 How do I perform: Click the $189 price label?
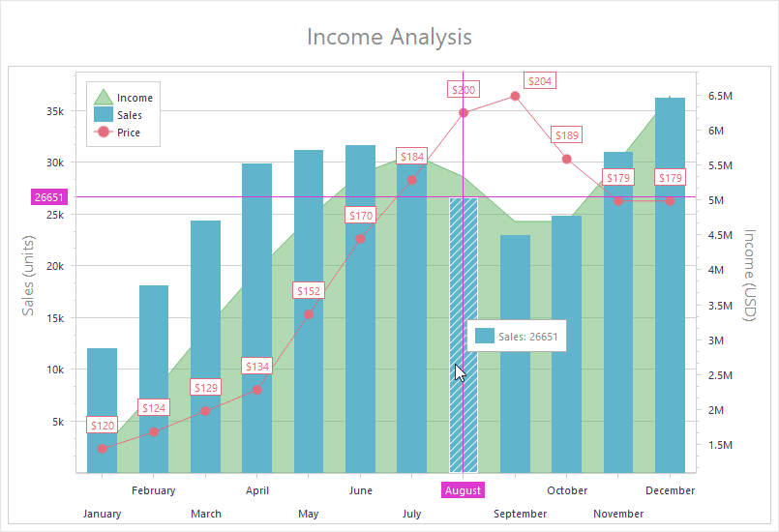(567, 135)
